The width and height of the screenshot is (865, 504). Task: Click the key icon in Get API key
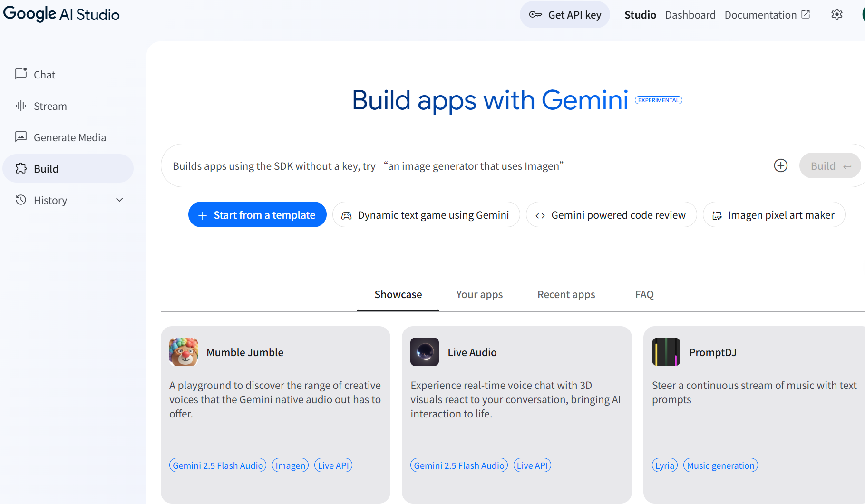point(535,15)
